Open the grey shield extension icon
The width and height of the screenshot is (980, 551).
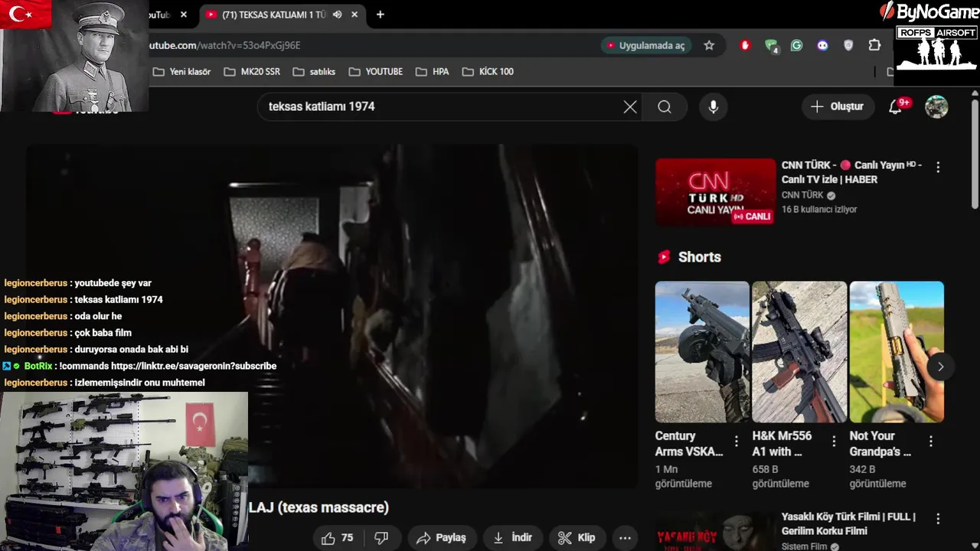848,45
